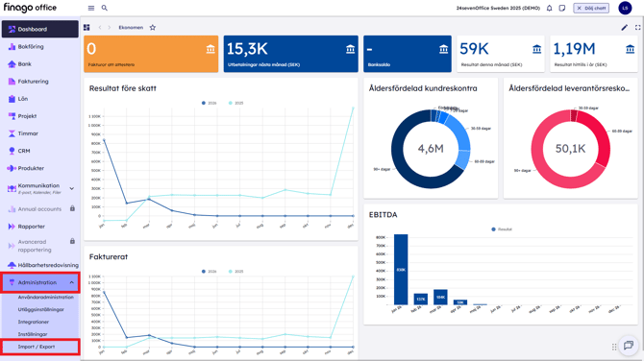The image size is (644, 361).
Task: Go forward with the right arrow
Action: 110,28
